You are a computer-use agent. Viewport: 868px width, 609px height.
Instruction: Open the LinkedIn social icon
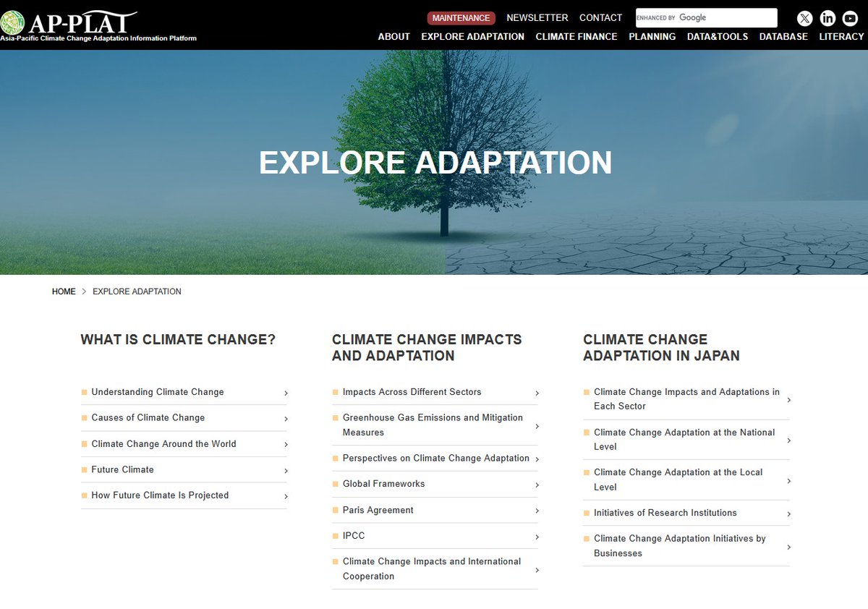coord(827,18)
